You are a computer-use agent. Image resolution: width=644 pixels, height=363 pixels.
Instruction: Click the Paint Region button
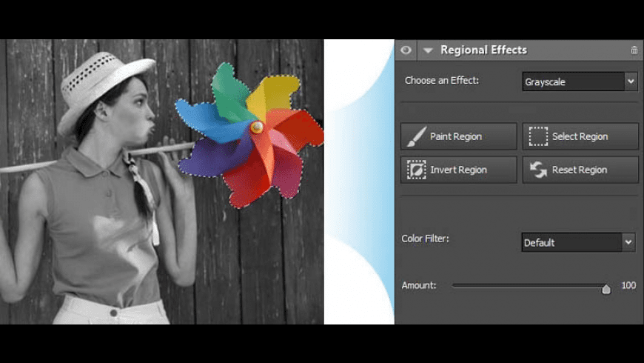(459, 136)
